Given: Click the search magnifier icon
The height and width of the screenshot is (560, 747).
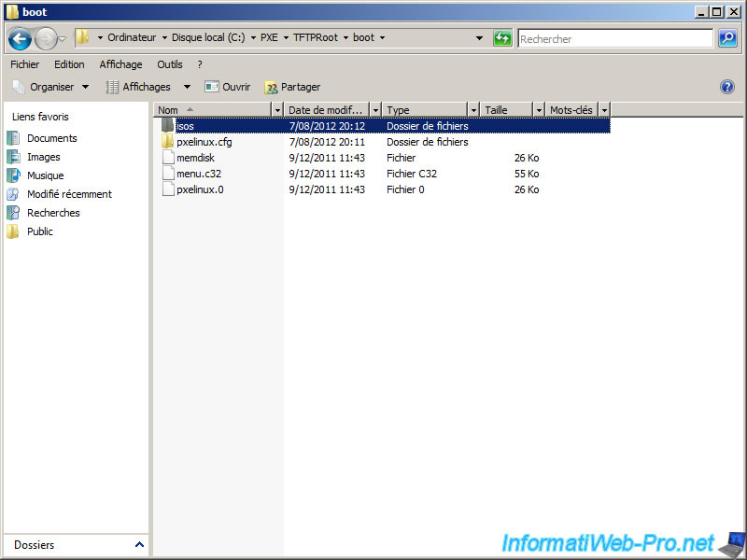Looking at the screenshot, I should click(727, 37).
